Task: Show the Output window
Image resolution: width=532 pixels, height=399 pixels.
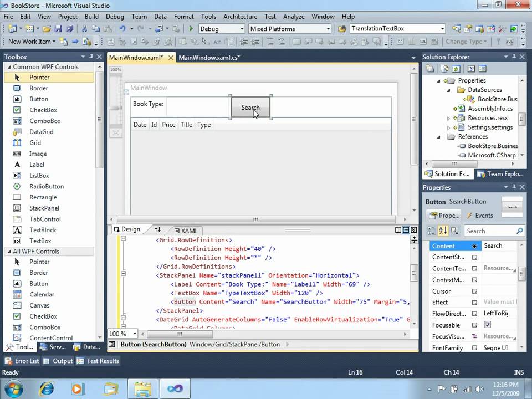Action: 58,361
